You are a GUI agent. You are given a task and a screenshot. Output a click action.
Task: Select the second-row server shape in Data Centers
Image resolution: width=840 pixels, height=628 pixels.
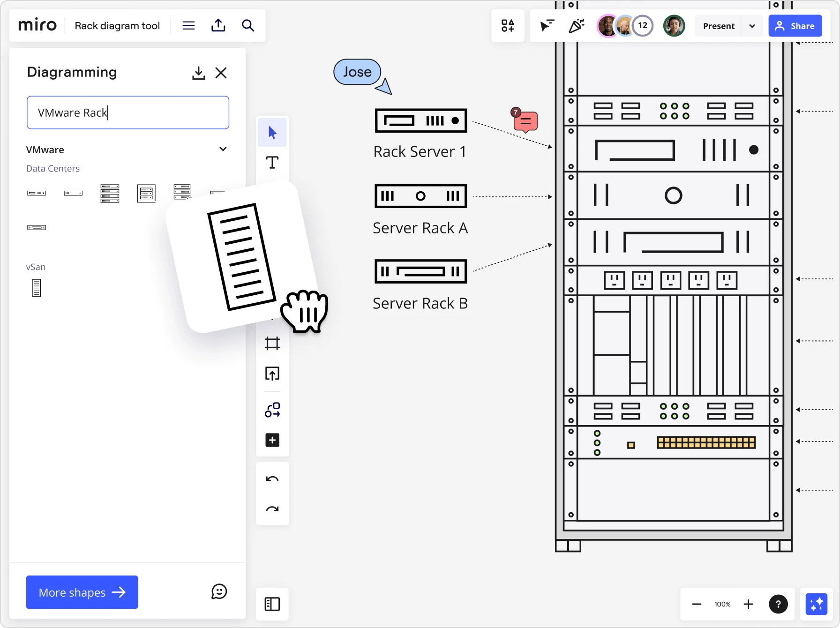[x=37, y=228]
